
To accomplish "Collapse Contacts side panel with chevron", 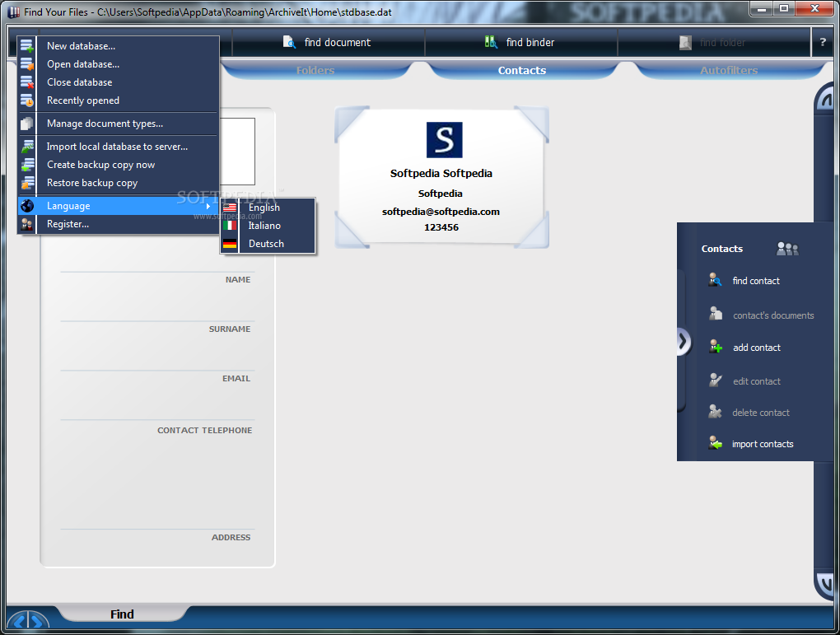I will pyautogui.click(x=683, y=341).
